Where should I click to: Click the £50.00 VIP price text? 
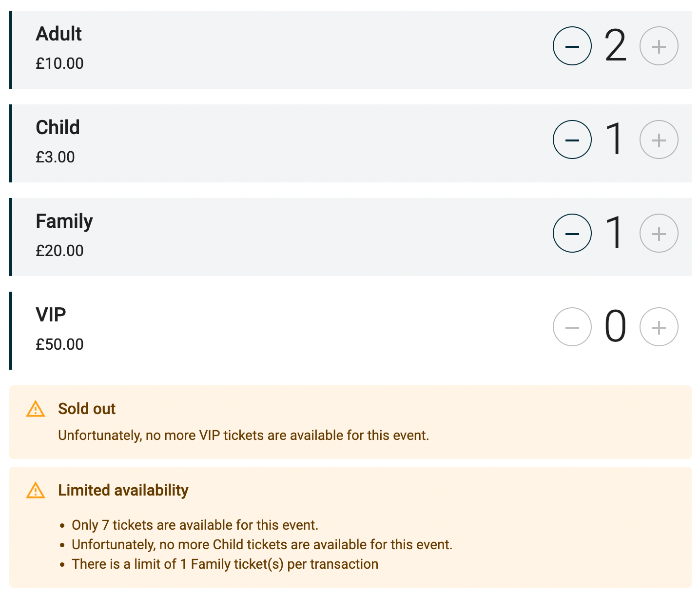click(x=59, y=344)
